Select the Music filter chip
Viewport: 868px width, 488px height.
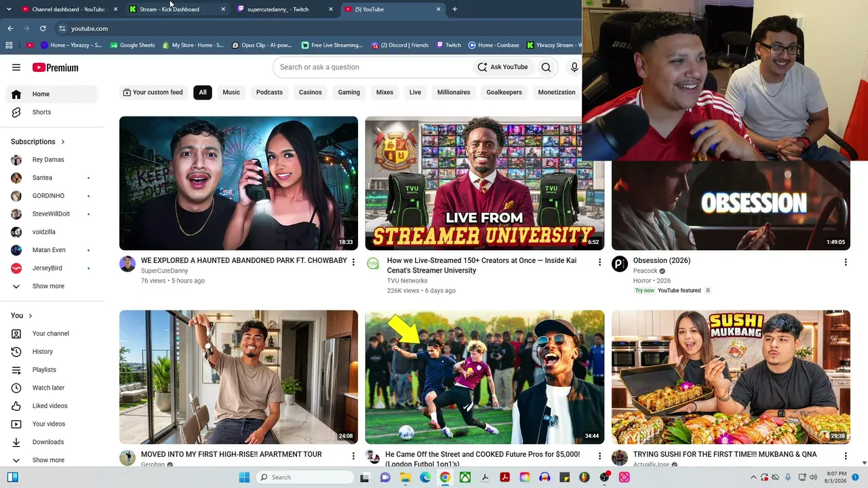pos(231,92)
